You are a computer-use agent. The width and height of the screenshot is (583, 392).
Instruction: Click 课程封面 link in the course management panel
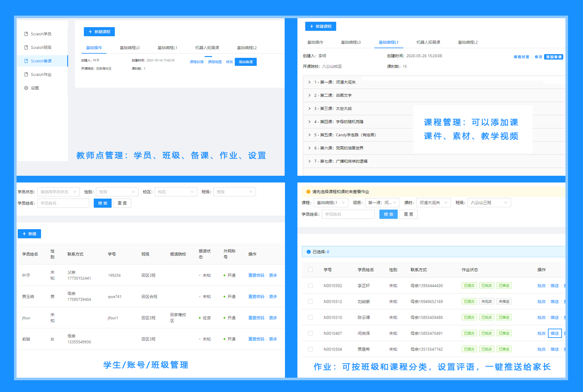[521, 57]
